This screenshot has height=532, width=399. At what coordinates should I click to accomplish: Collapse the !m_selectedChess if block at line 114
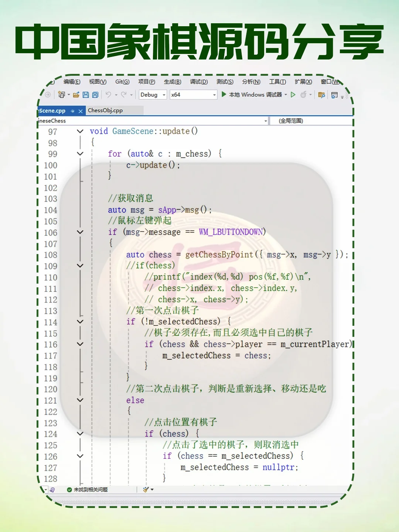(80, 322)
